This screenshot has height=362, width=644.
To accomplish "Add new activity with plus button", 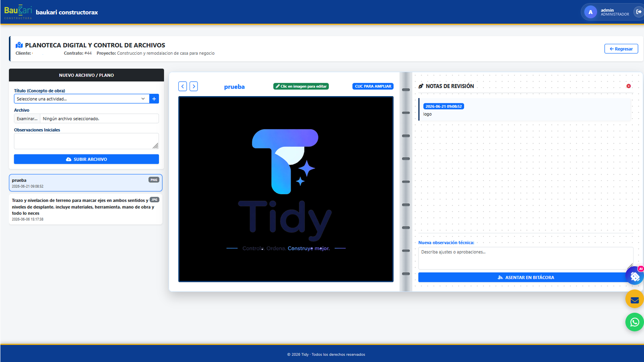I will tap(154, 99).
